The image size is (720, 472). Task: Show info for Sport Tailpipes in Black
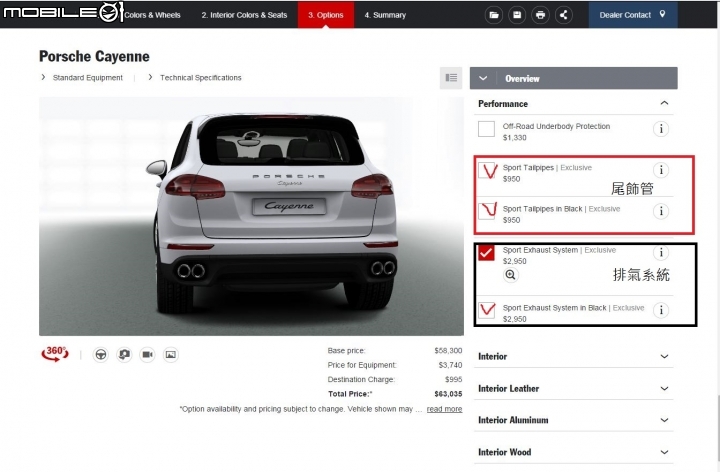661,211
